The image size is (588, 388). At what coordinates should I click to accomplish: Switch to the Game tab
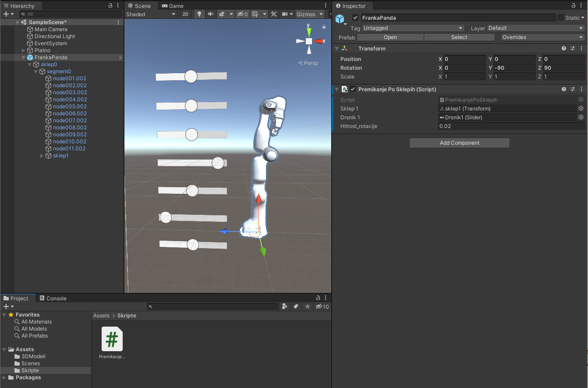(x=173, y=6)
